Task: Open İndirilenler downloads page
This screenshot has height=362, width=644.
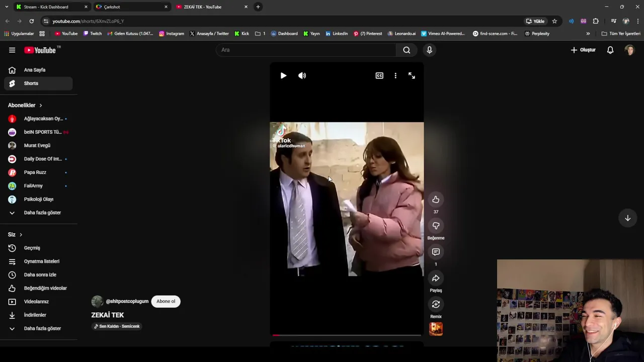Action: (x=38, y=315)
